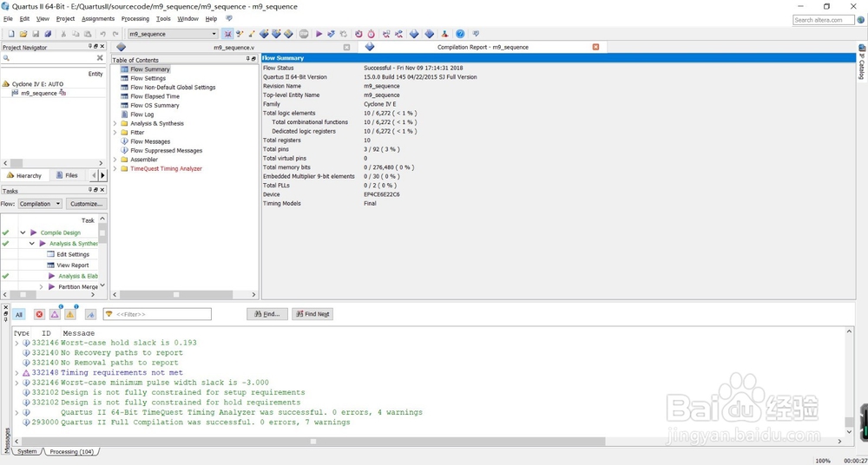The height and width of the screenshot is (465, 868).
Task: Show only error messages filter icon
Action: pyautogui.click(x=39, y=314)
